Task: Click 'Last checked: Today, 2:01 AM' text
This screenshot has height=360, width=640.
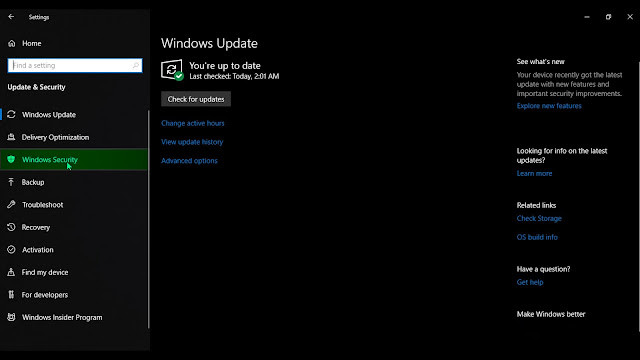Action: tap(234, 76)
